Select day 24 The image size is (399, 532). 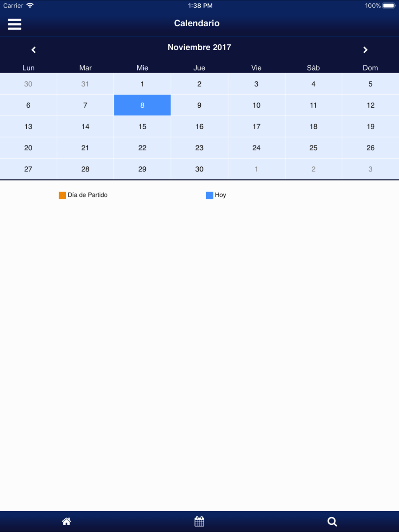(x=257, y=148)
